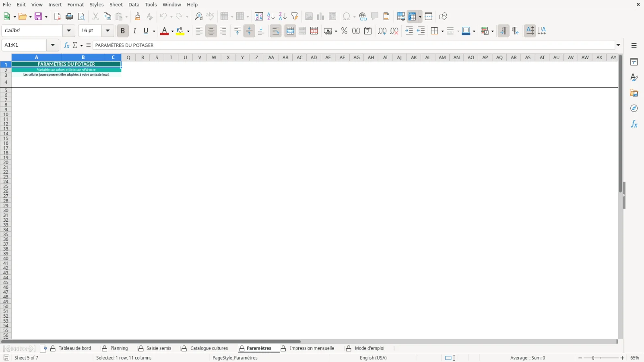
Task: Format the cell as percent
Action: point(344,31)
